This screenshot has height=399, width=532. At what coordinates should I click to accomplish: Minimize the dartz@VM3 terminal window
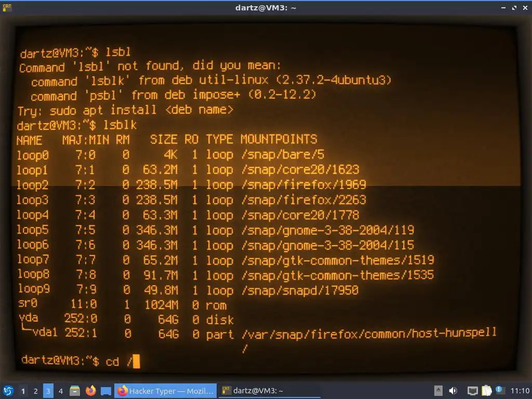[503, 7]
